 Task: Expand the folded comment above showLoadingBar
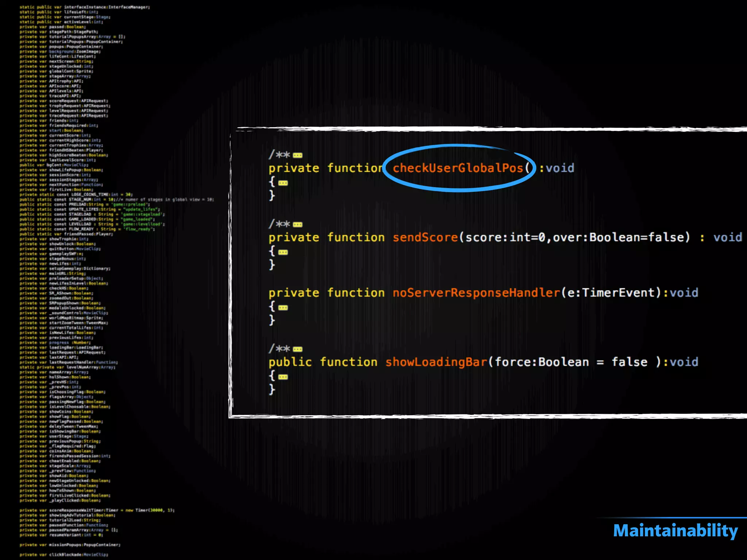(x=298, y=349)
